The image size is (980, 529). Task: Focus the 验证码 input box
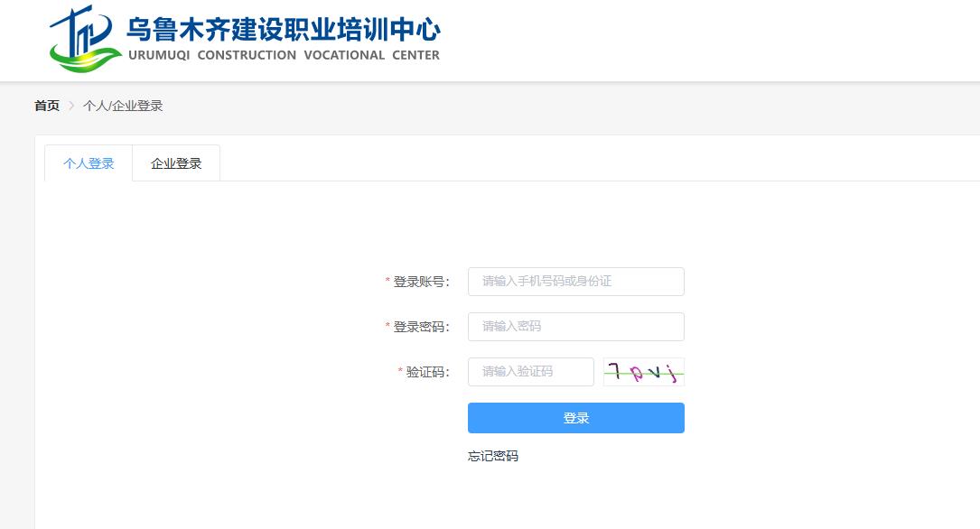tap(530, 372)
